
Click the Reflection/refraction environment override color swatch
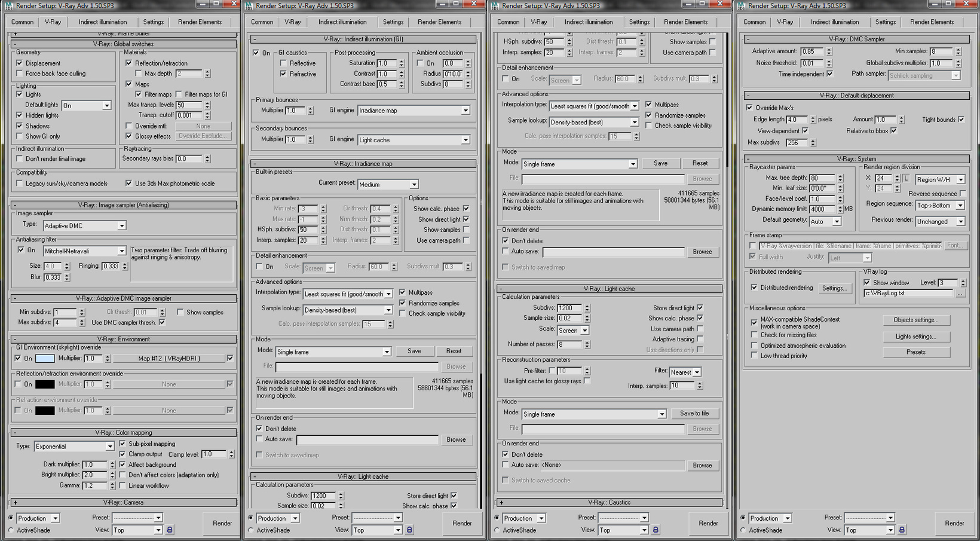pyautogui.click(x=45, y=384)
